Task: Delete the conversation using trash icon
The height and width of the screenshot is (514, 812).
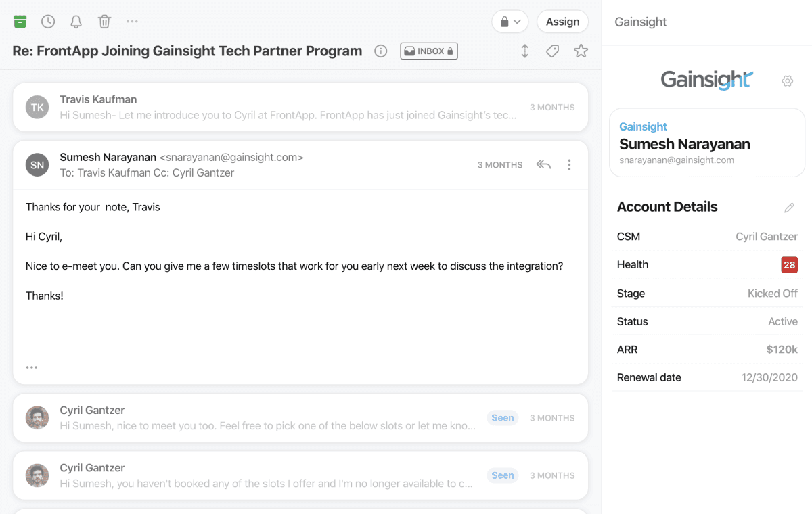Action: [104, 21]
